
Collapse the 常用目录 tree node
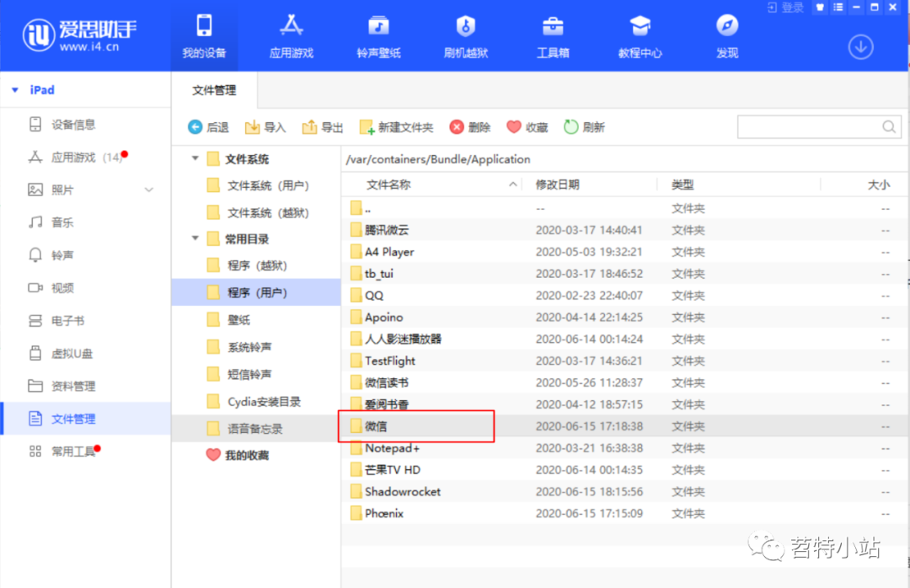tap(195, 238)
